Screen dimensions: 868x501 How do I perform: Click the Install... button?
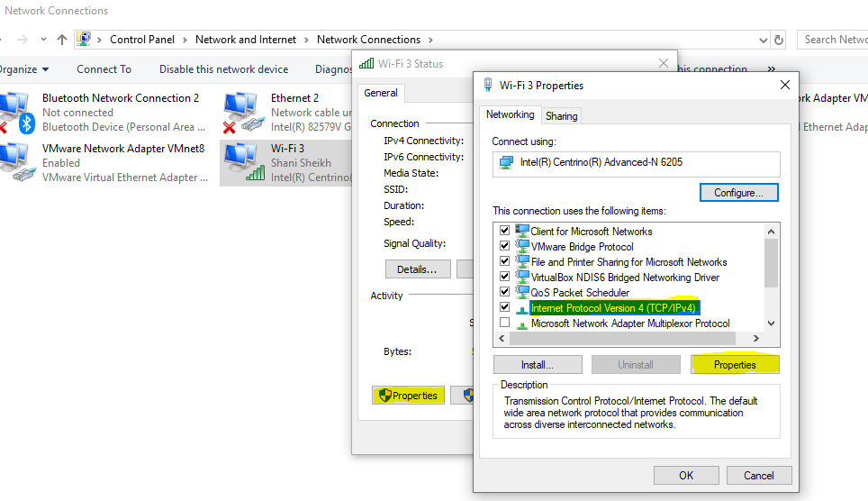538,365
